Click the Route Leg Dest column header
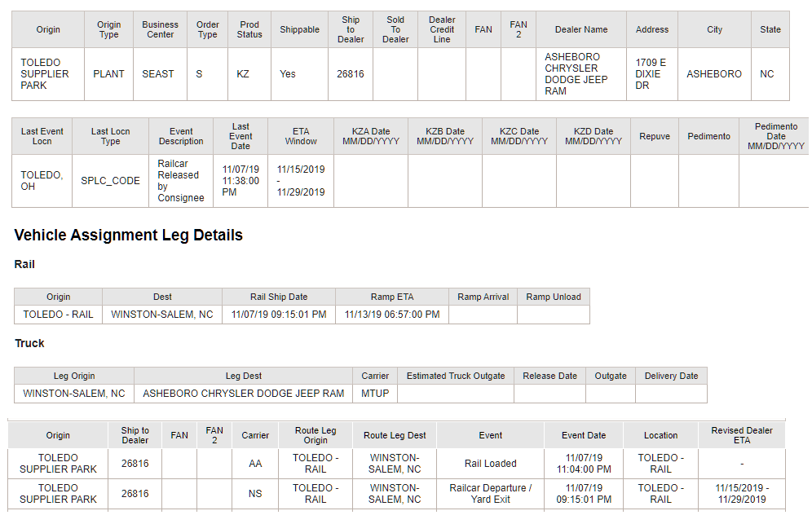The height and width of the screenshot is (524, 812). pyautogui.click(x=395, y=435)
